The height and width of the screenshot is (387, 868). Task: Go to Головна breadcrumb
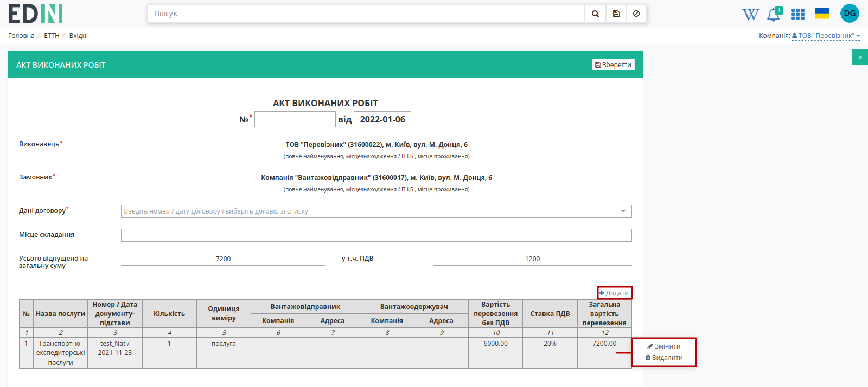coord(21,36)
